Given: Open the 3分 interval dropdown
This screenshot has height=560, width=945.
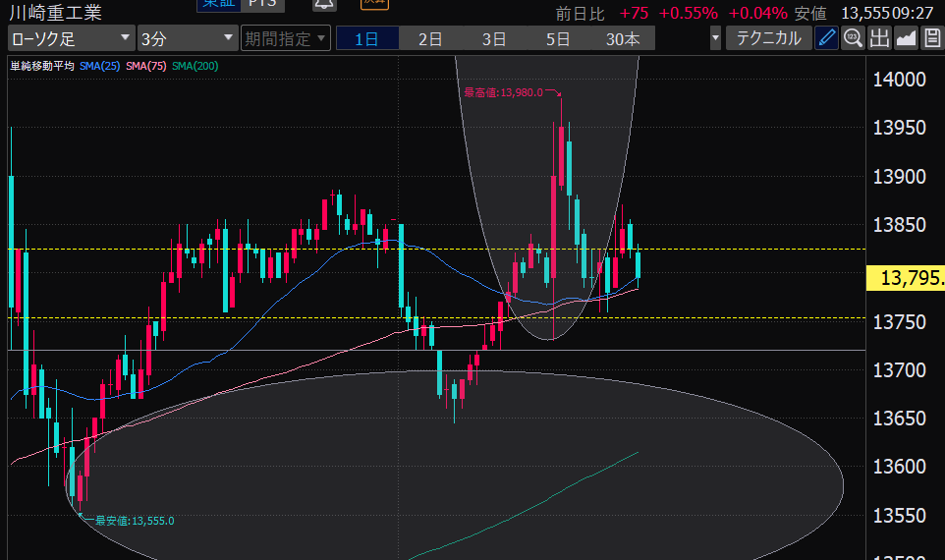Looking at the screenshot, I should click(187, 39).
